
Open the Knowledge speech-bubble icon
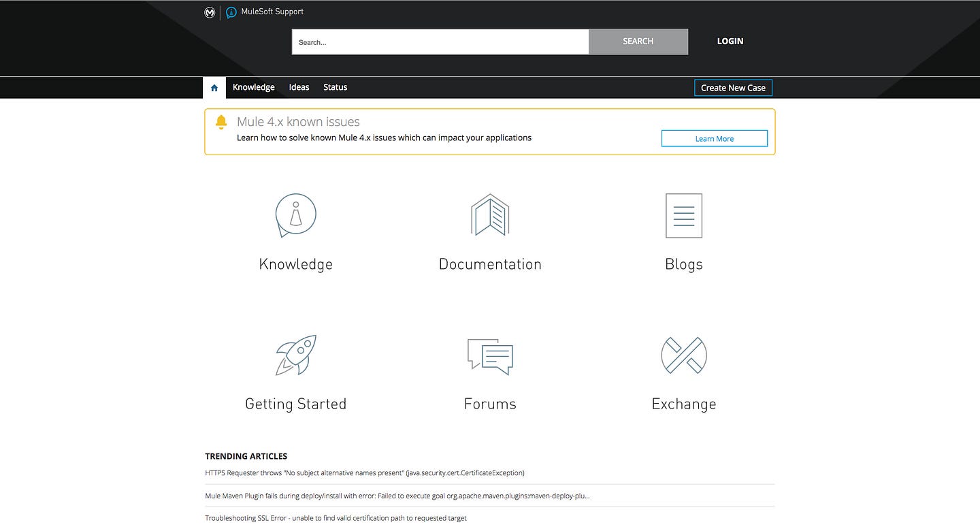[295, 215]
